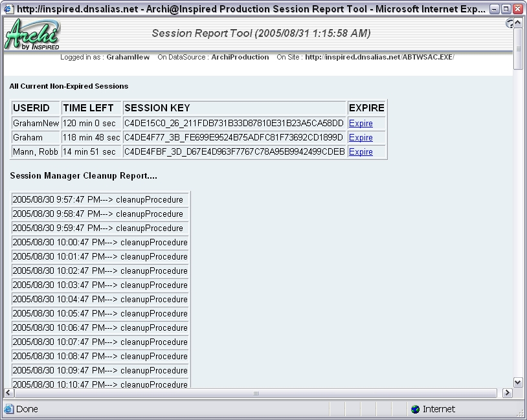Click the 10:00:47 PM cleanupProcedure row
Viewport: 527px width, 420px height.
(100, 243)
